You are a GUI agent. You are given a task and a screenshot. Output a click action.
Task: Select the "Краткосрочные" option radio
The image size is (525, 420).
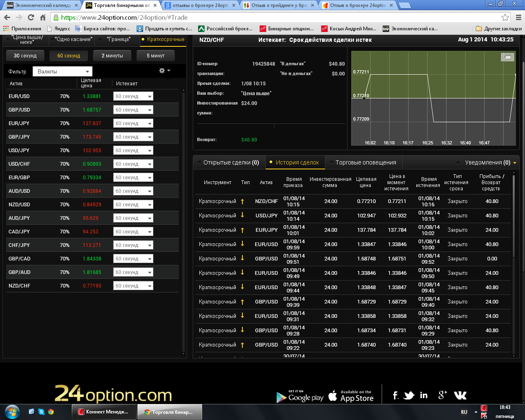point(143,39)
